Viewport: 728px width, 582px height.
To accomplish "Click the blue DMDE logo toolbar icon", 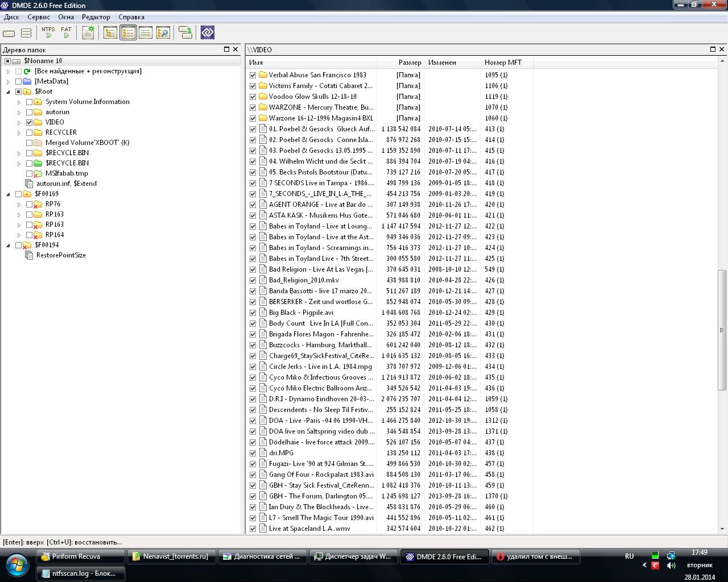I will coord(208,33).
